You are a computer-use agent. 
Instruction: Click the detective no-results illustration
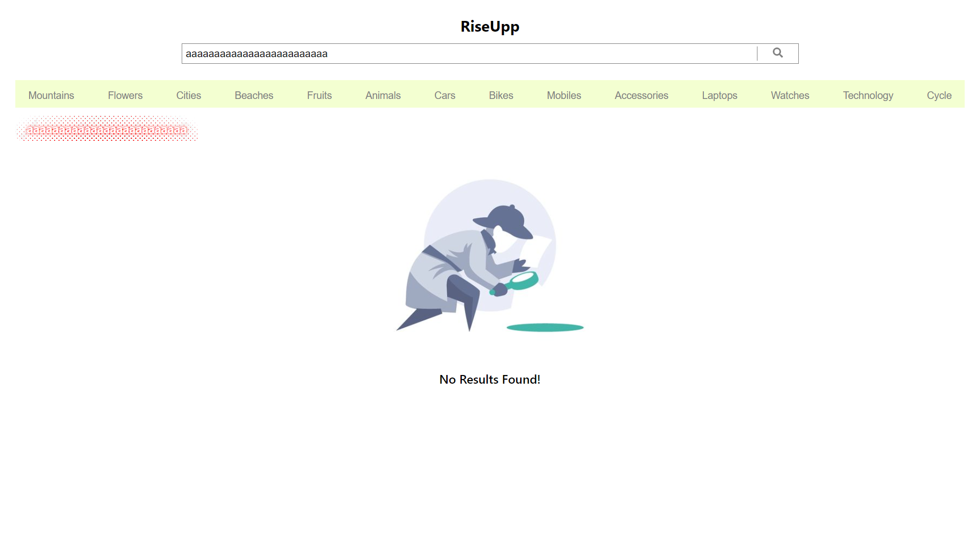tap(490, 255)
